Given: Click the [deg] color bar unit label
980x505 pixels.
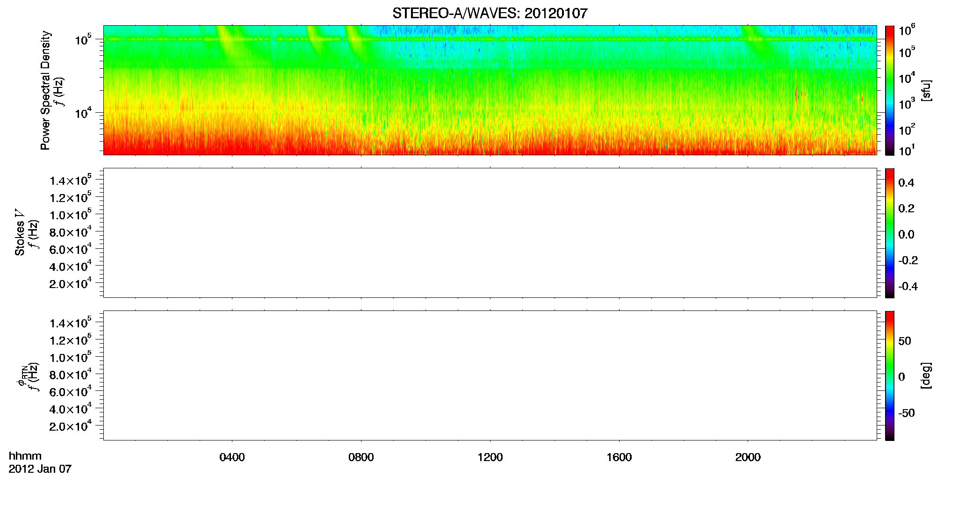Looking at the screenshot, I should click(927, 375).
